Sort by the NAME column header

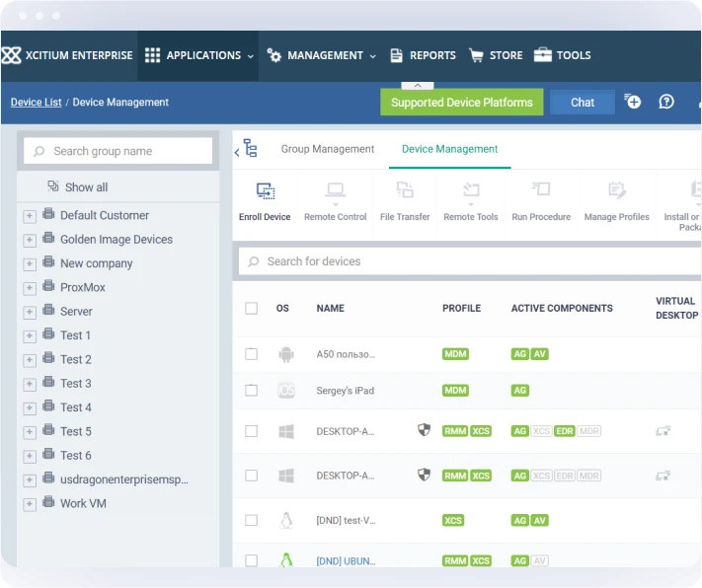click(331, 309)
